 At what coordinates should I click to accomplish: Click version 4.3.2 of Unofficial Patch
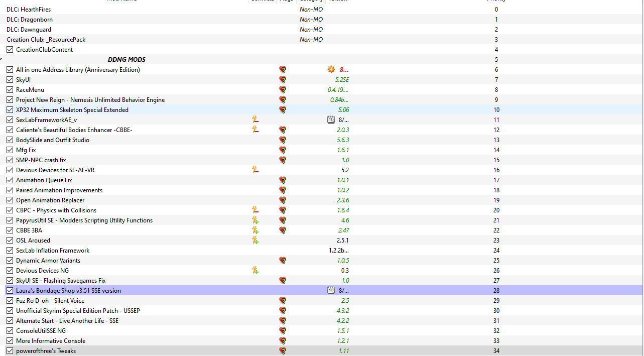pos(342,311)
